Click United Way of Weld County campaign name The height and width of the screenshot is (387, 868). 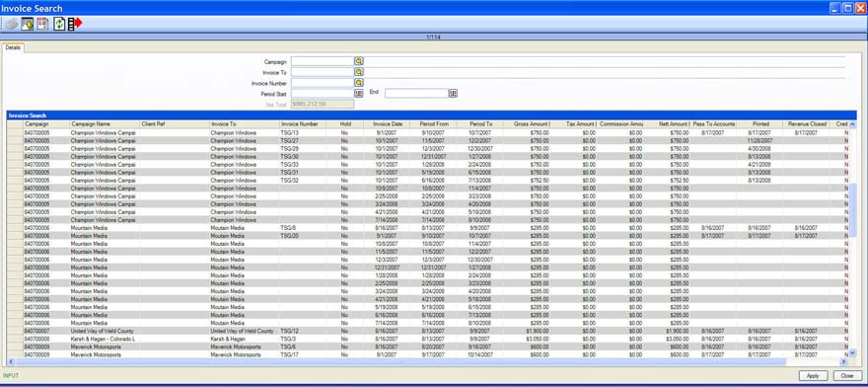point(105,331)
